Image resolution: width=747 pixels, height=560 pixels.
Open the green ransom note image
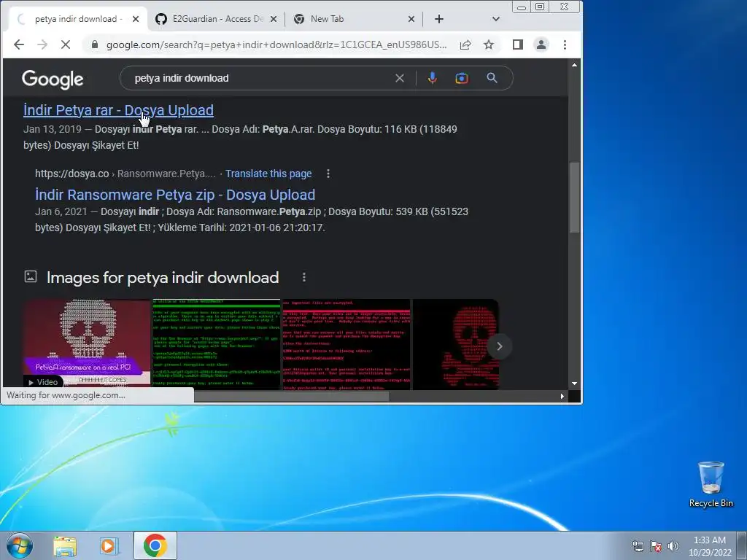216,344
